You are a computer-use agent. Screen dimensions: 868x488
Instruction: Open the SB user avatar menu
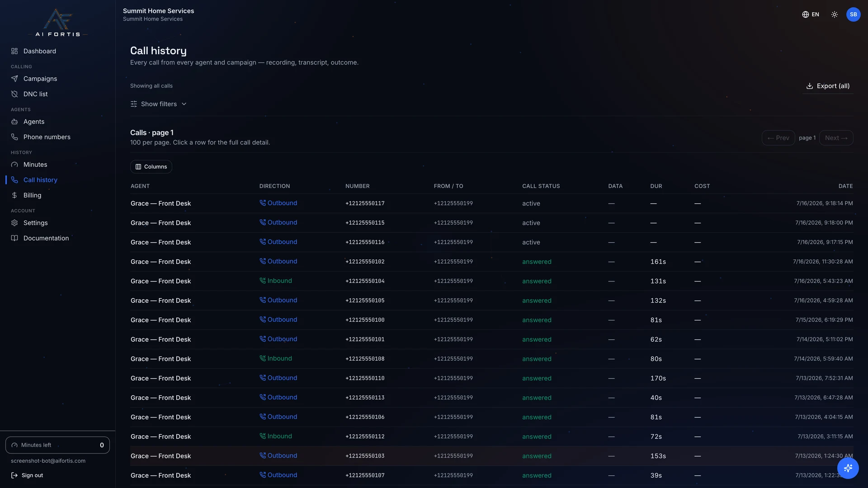coord(853,14)
